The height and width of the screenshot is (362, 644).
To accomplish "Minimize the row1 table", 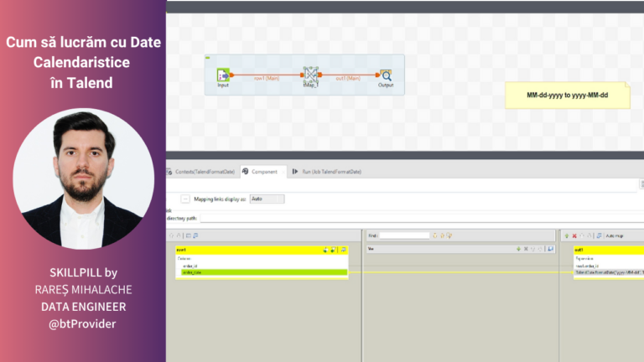I will (343, 250).
